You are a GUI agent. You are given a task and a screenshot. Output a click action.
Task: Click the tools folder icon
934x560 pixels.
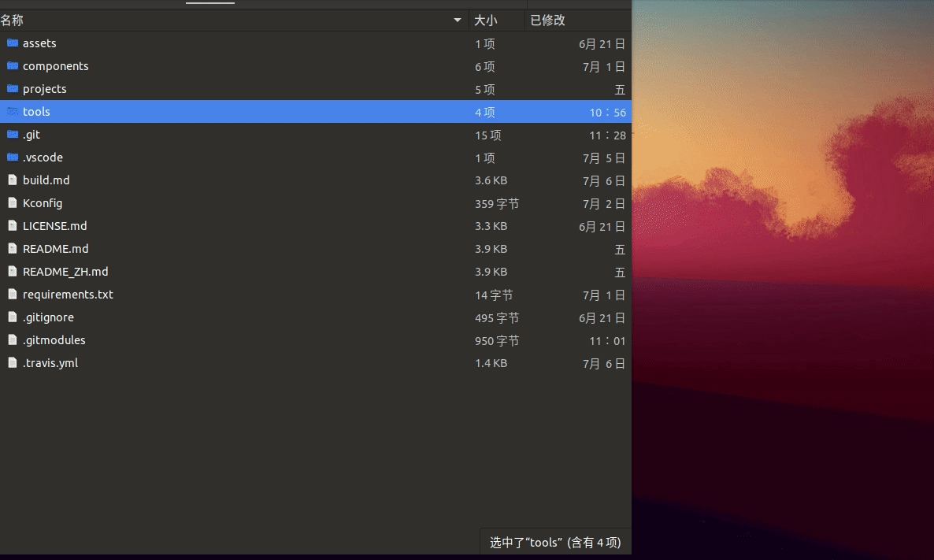pyautogui.click(x=13, y=111)
